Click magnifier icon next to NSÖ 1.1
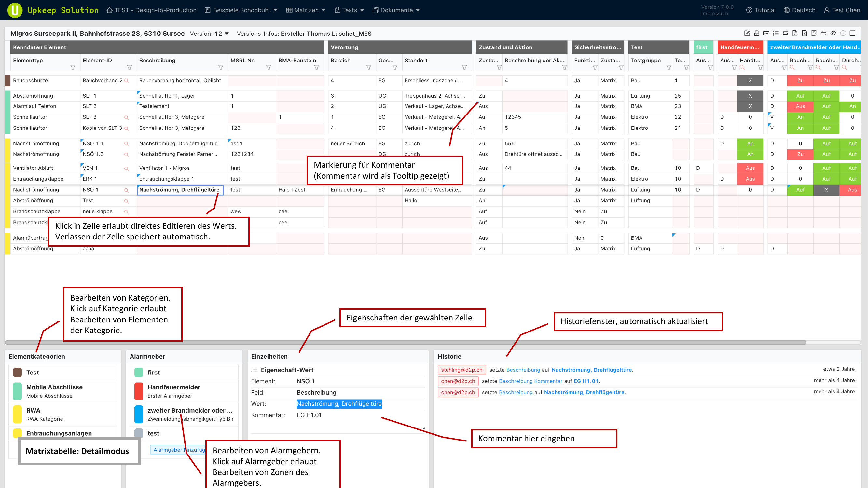The image size is (868, 488). pyautogui.click(x=126, y=144)
